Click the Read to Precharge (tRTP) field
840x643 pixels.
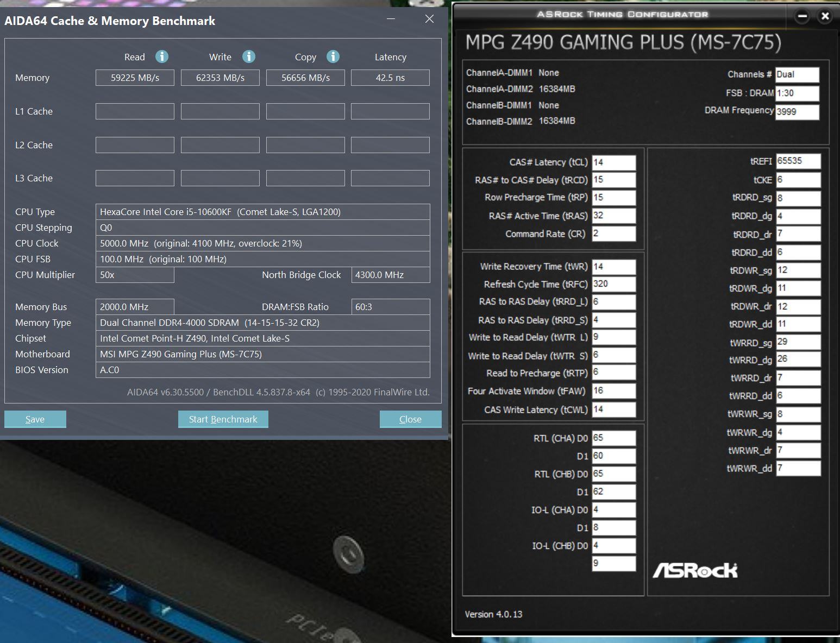[614, 373]
